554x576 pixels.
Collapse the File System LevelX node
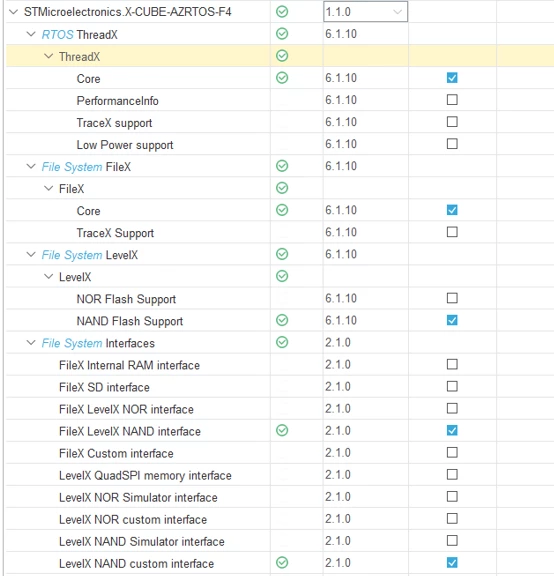[31, 255]
